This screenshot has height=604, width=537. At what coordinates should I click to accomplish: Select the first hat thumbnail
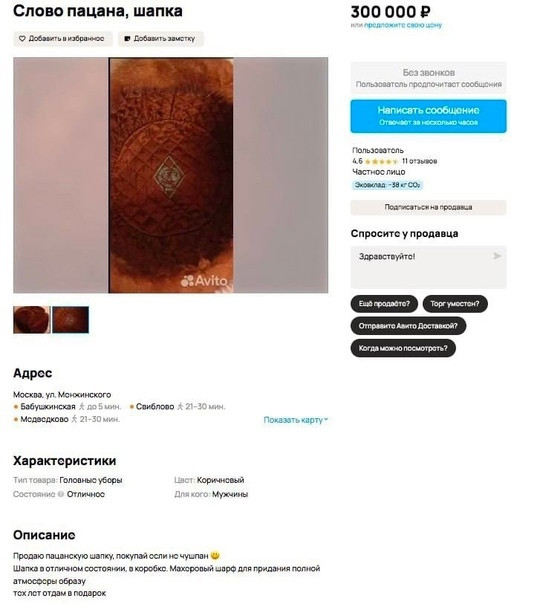[32, 320]
